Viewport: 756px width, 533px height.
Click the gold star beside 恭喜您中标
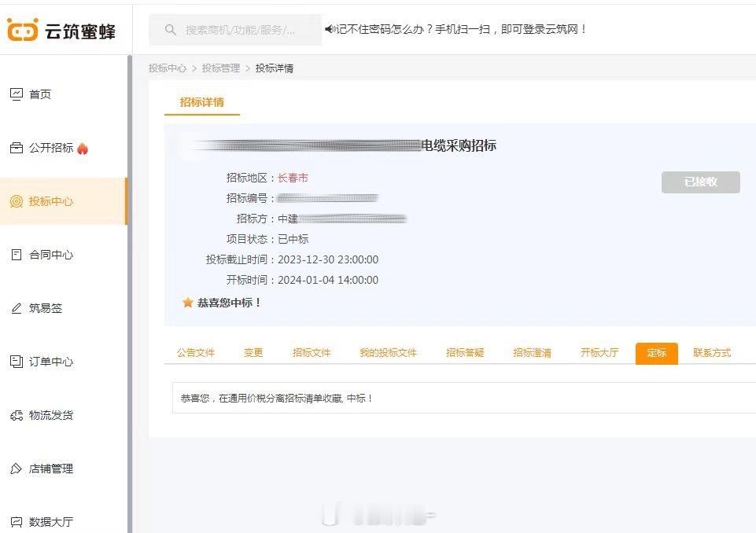coord(187,302)
